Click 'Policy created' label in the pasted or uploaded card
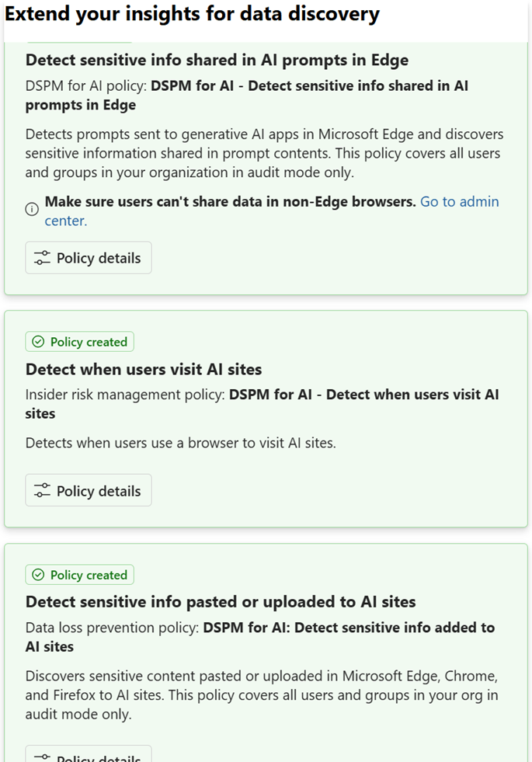The width and height of the screenshot is (532, 762). (x=88, y=575)
